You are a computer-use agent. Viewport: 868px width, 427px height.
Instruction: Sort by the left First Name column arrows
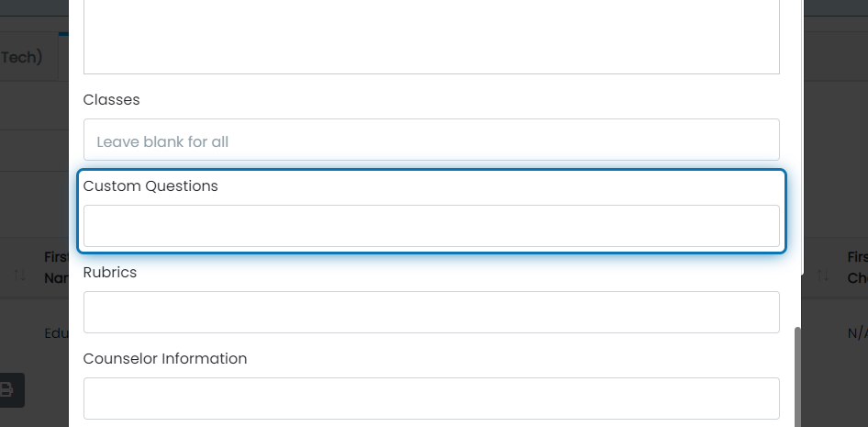tap(20, 275)
